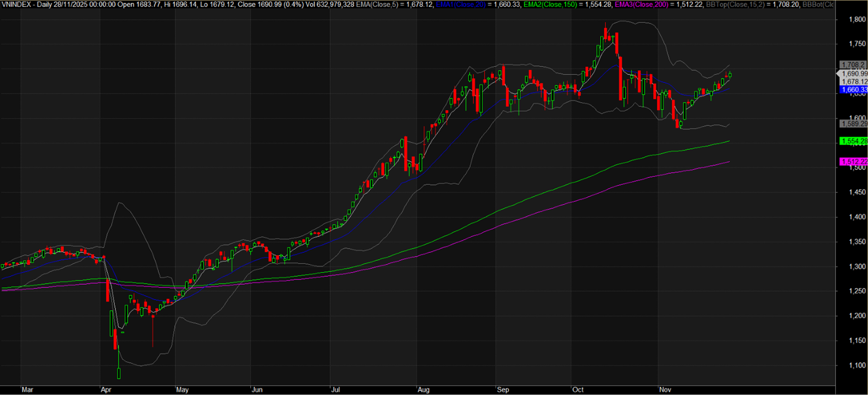Click the 1,690.99 last price marker
The width and height of the screenshot is (868, 395).
point(854,74)
